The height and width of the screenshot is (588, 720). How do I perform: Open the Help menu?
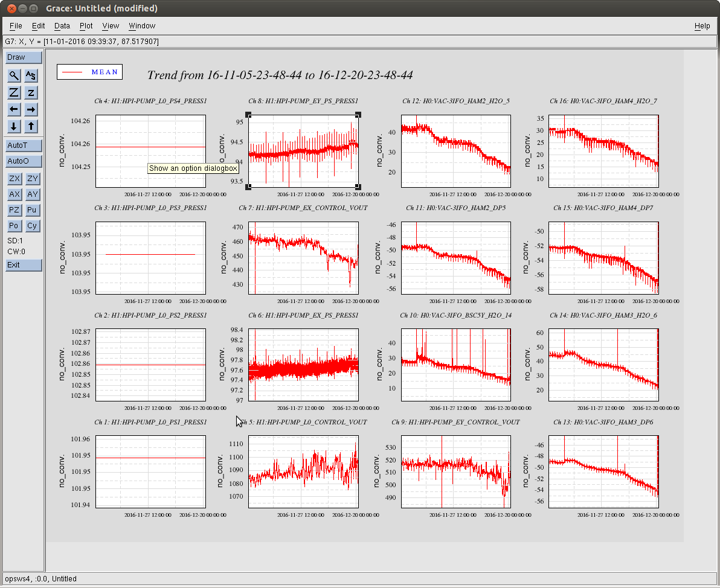tap(702, 26)
